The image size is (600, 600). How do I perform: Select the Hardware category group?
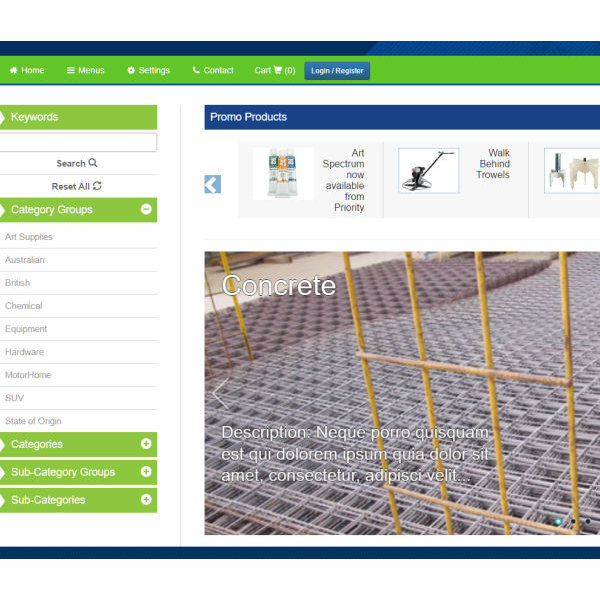[24, 352]
